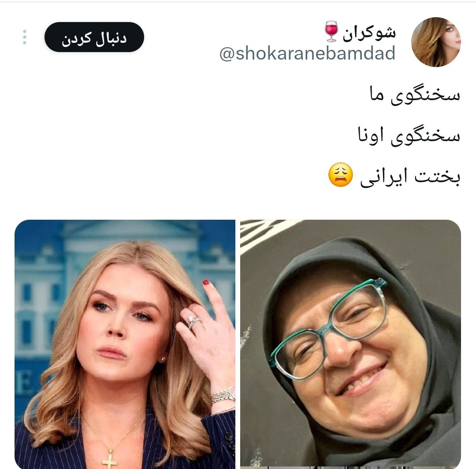Click the weary face emoji in tweet
476x469 pixels.
(341, 174)
